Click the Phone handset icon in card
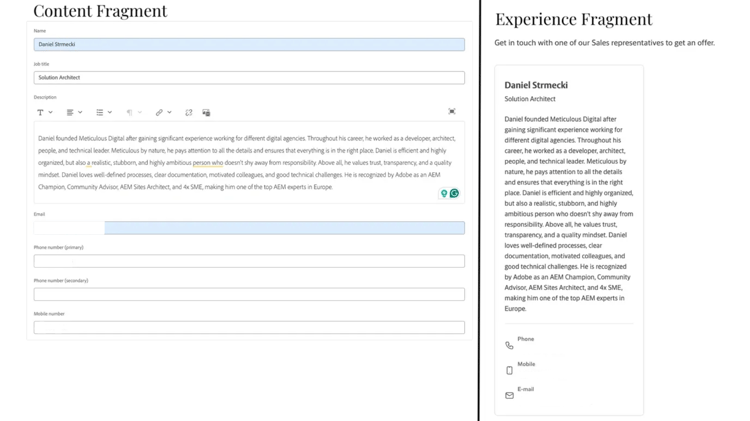750x421 pixels. [x=509, y=345]
